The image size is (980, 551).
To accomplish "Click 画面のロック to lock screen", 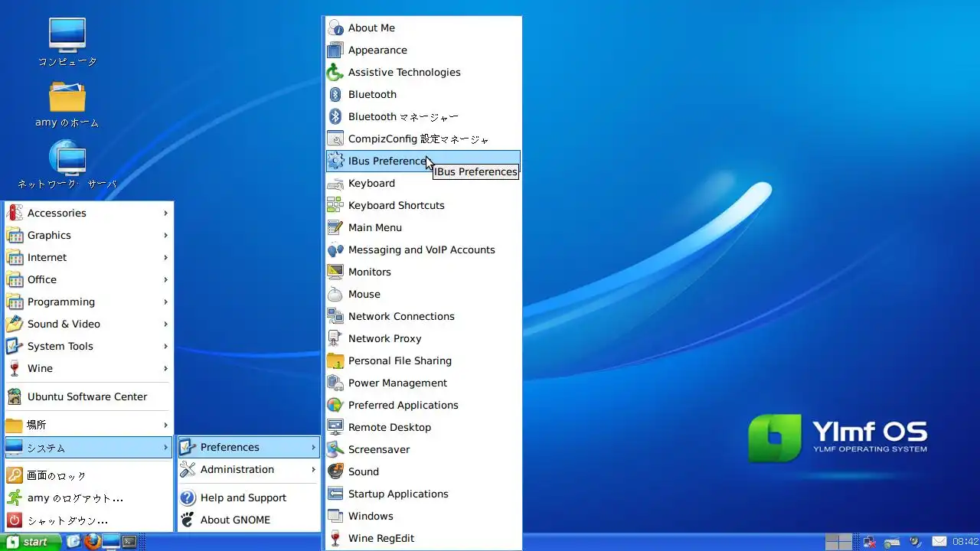I will pos(88,475).
